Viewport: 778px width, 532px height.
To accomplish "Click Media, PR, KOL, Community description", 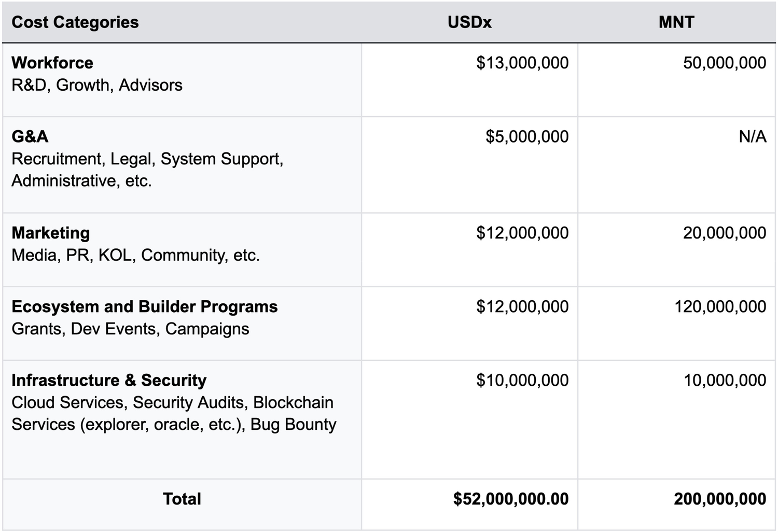I will tap(135, 255).
